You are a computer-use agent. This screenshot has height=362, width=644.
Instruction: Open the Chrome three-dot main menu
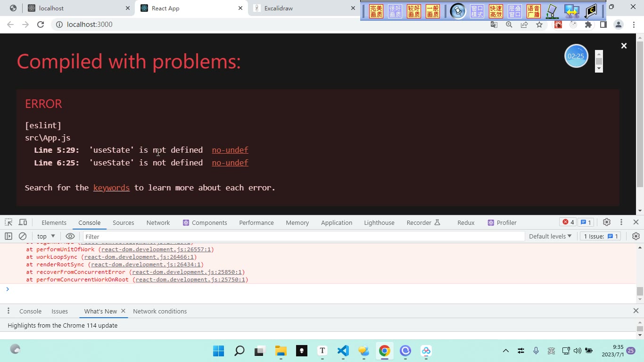click(x=634, y=25)
